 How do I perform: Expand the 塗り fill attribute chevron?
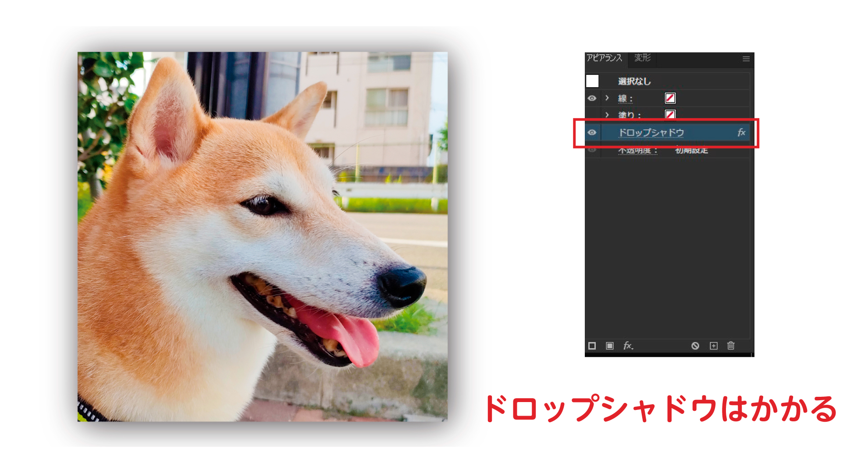coord(607,115)
